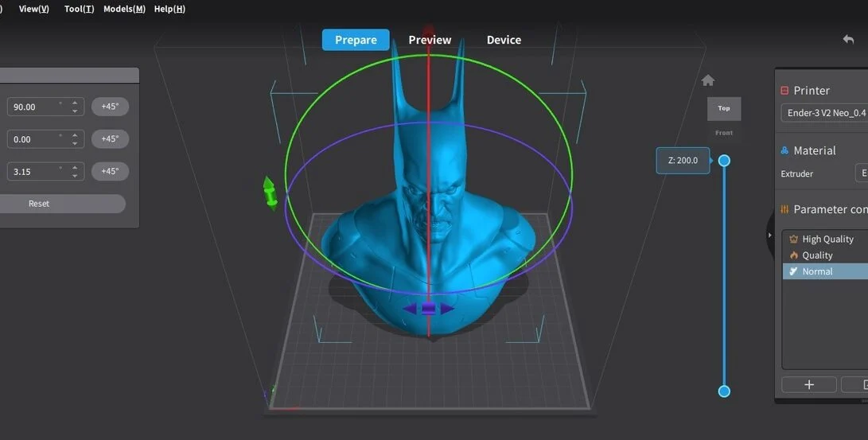Increase the 90.00 rotation value with the up arrow
The height and width of the screenshot is (440, 868).
click(x=75, y=103)
